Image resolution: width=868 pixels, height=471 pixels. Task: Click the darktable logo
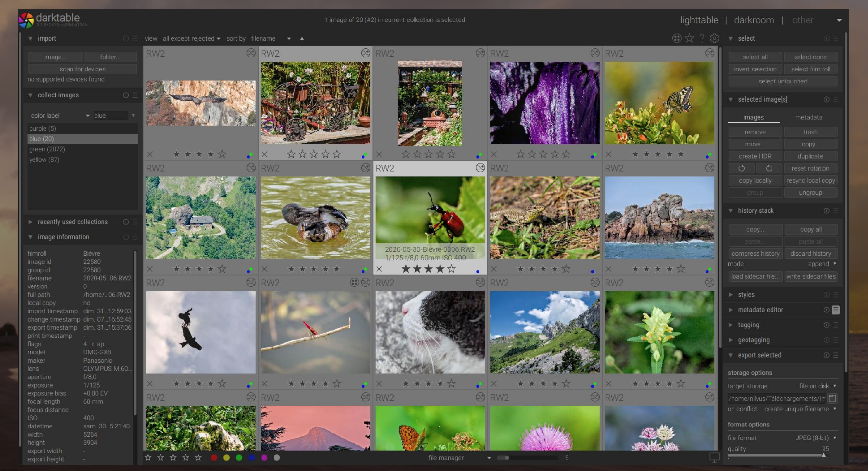[x=26, y=20]
